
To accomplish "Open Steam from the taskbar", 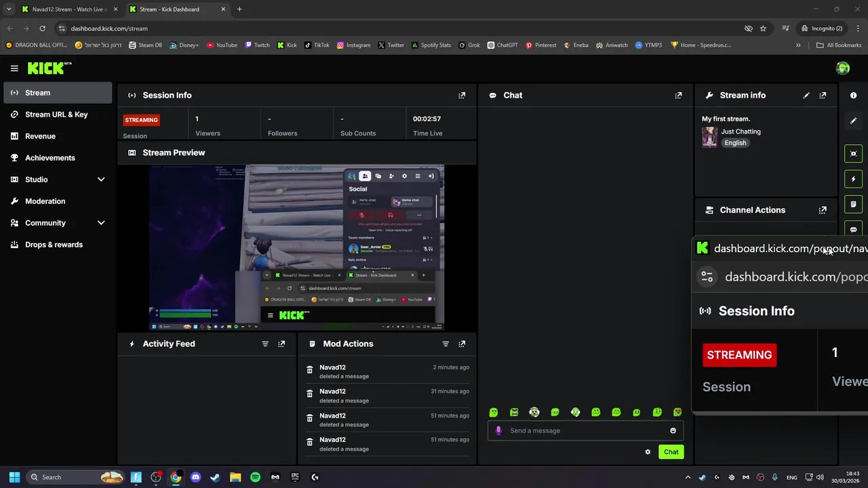I will 216,477.
